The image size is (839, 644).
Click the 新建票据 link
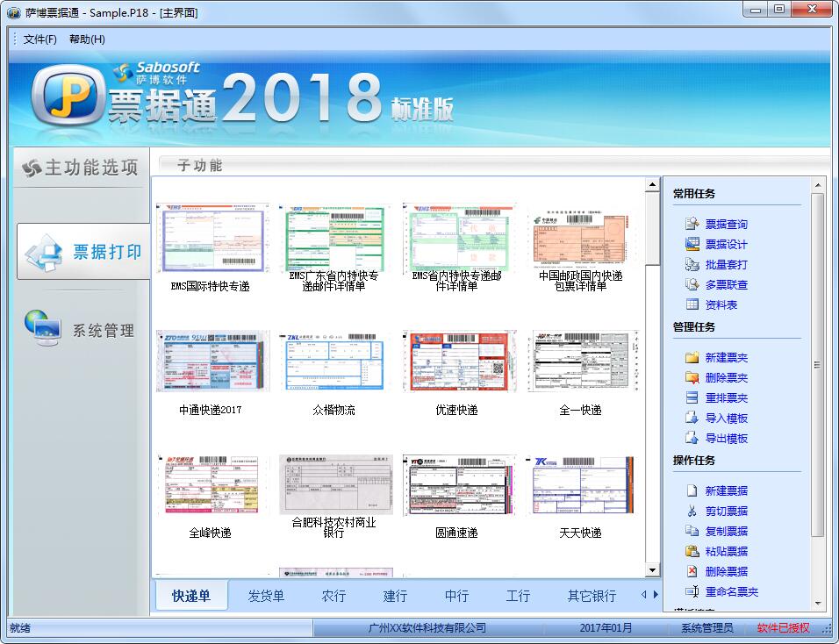click(726, 491)
